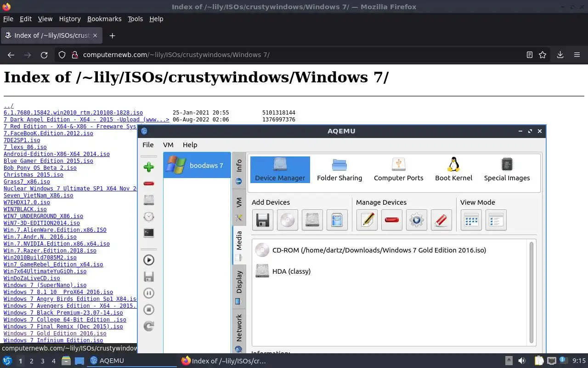Click AQEMU taskbar entry
Image resolution: width=588 pixels, height=368 pixels.
coord(132,361)
